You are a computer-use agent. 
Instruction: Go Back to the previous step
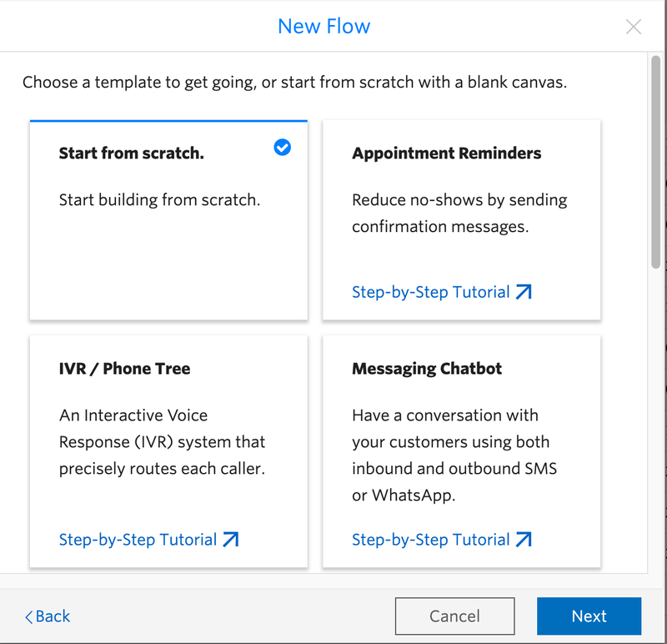tap(47, 616)
